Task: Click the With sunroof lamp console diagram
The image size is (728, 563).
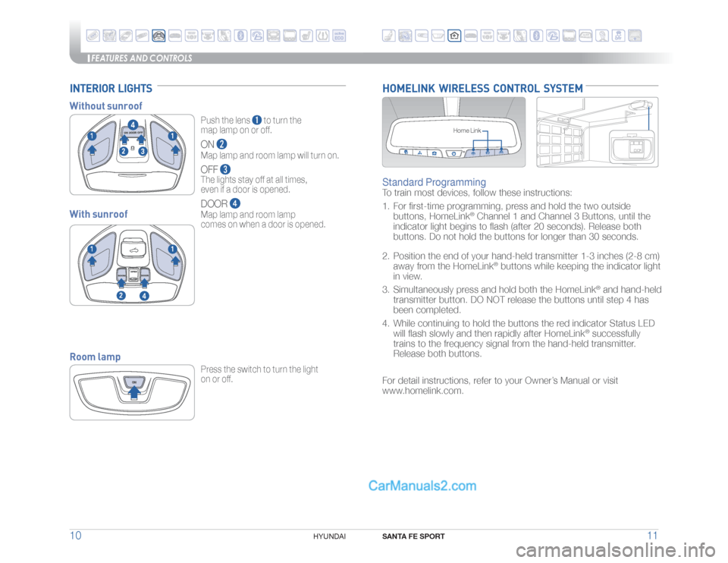Action: 132,266
